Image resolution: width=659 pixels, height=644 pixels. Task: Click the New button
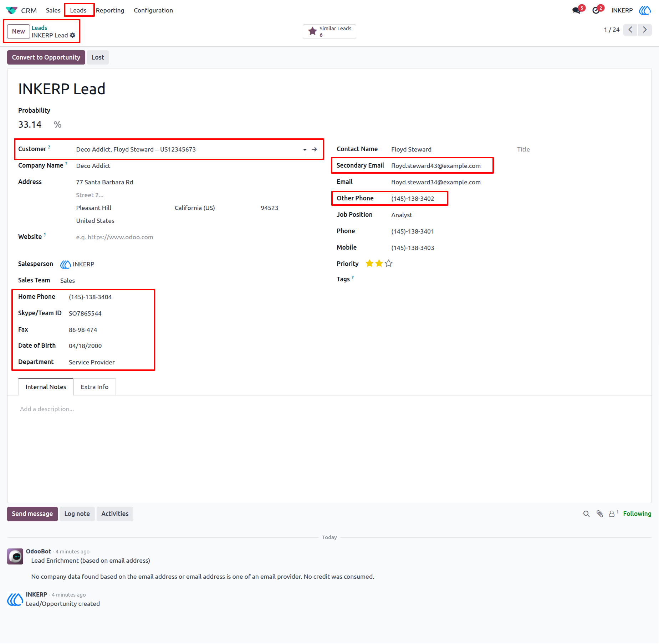[x=19, y=31]
